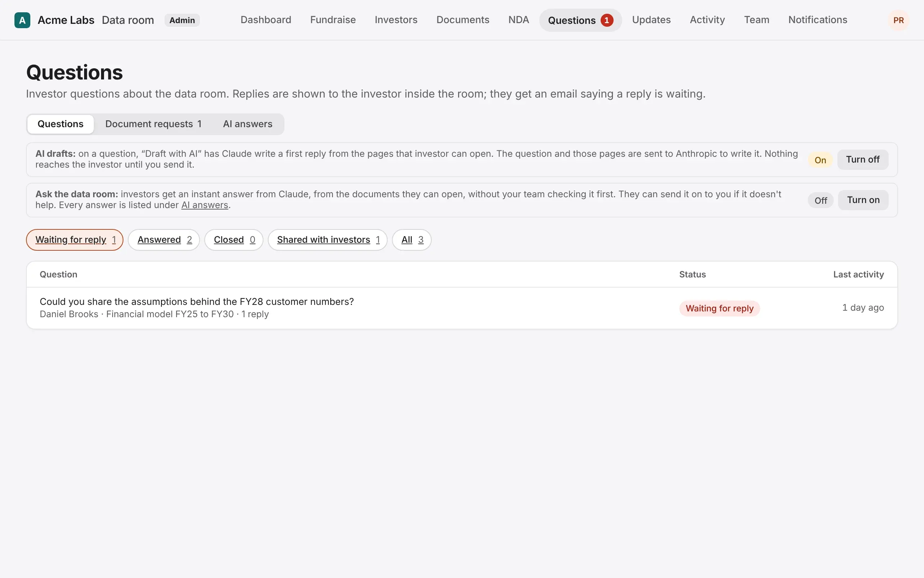The image size is (924, 578).
Task: Filter questions by Answered
Action: (164, 240)
